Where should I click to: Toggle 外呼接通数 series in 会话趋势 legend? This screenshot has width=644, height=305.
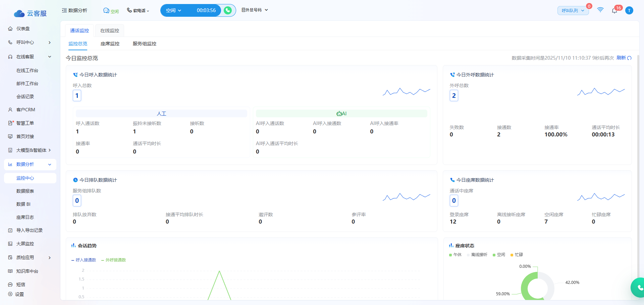[x=114, y=260]
